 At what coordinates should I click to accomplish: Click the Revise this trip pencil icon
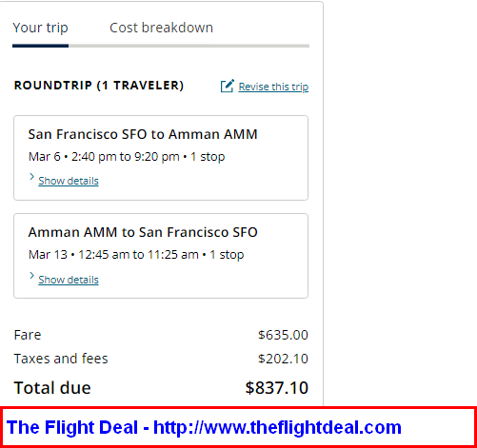point(228,86)
